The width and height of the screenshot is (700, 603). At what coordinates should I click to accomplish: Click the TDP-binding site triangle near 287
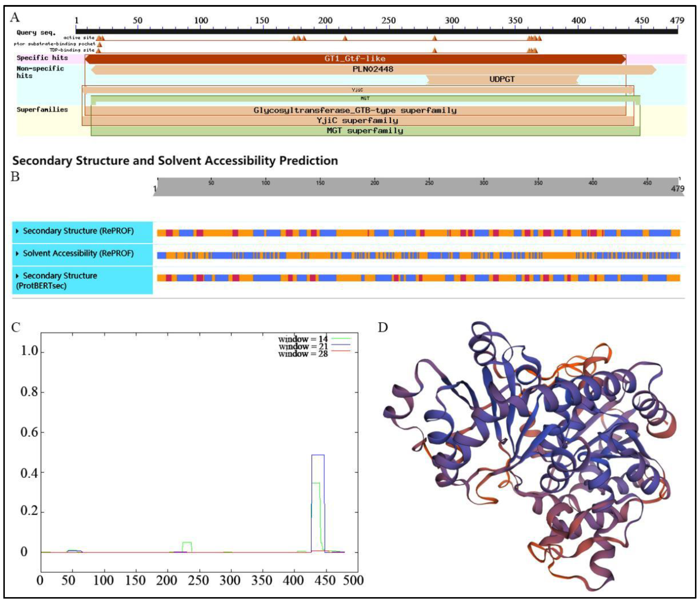point(434,51)
